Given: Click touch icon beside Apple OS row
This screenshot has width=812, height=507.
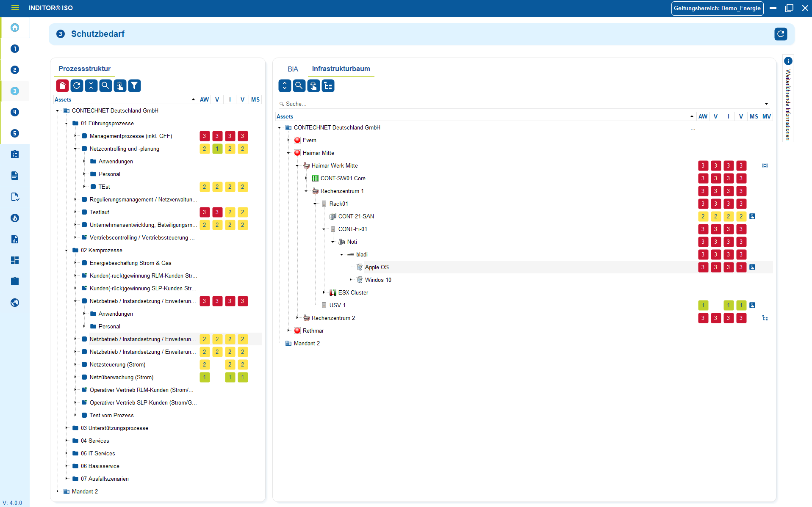Looking at the screenshot, I should coord(752,267).
